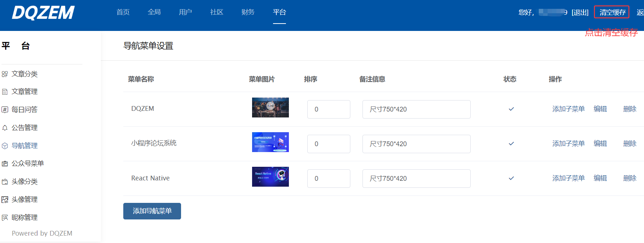Expand 添加子菜单 for the React Native row
The image size is (644, 243).
(568, 178)
